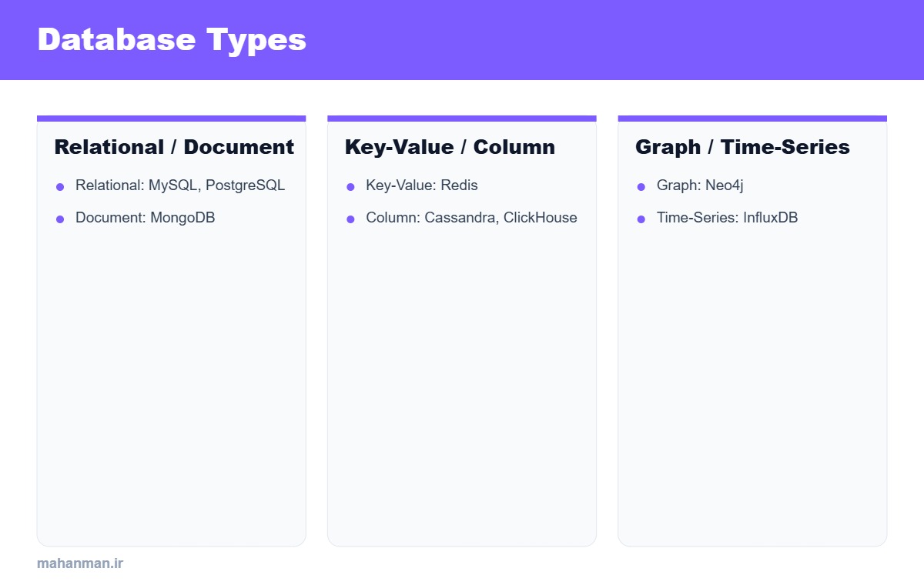
Task: Click the bullet before Document: MongoDB
Action: pos(60,219)
